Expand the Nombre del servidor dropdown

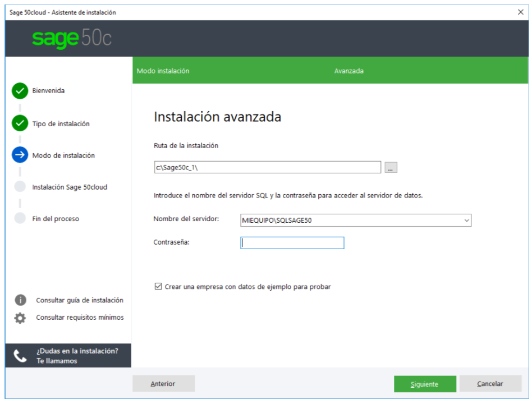tap(467, 221)
